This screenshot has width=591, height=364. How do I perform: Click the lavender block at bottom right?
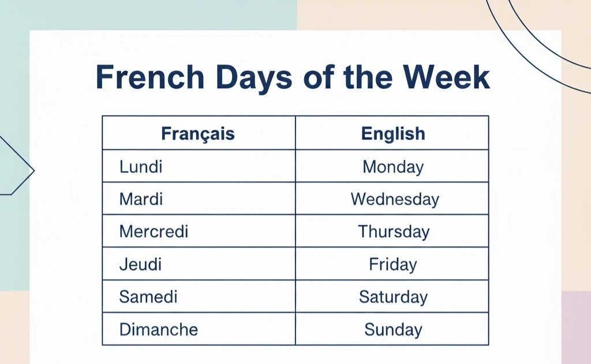(576, 328)
